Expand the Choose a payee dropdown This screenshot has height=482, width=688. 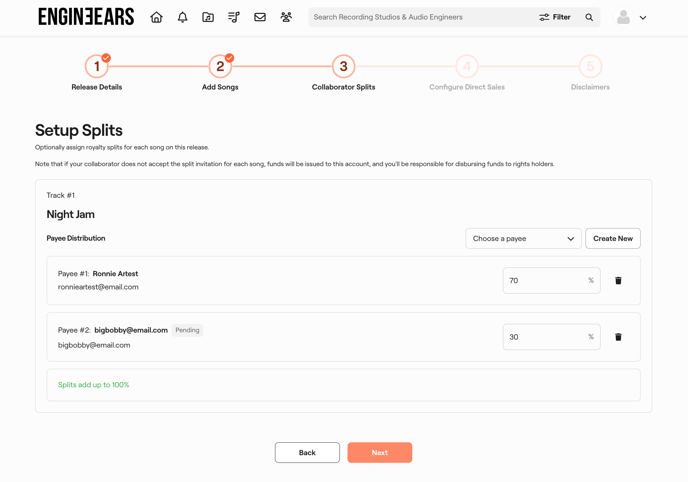coord(523,239)
